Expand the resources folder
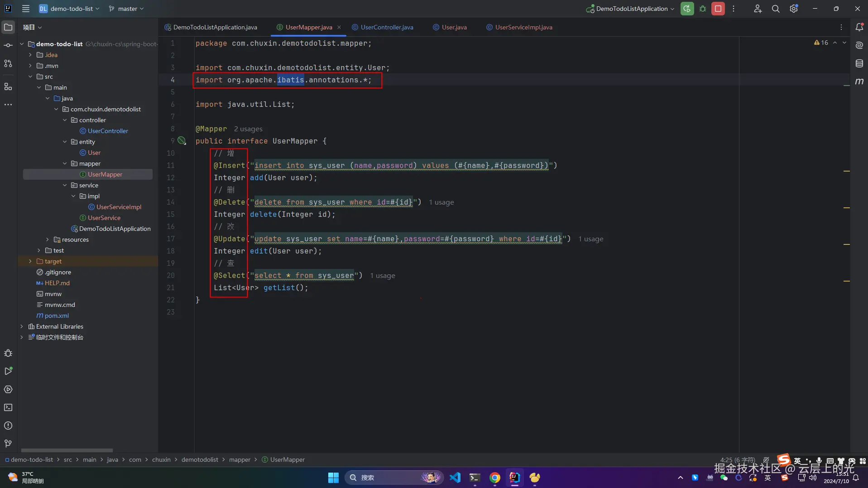Viewport: 868px width, 488px height. coord(48,239)
